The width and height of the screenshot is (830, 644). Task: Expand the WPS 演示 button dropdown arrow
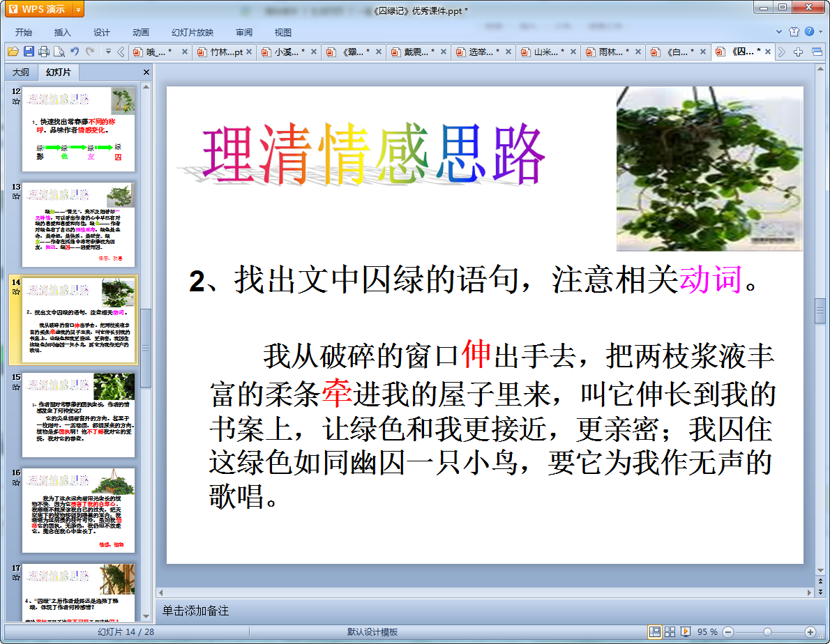point(78,10)
